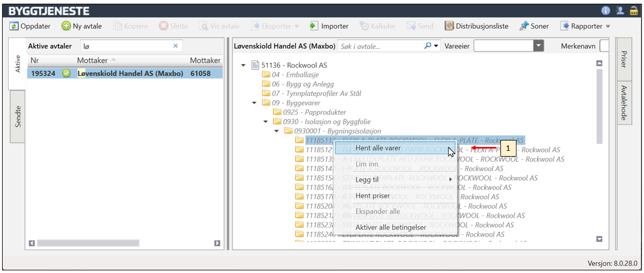Click the user profile icon in title bar
This screenshot has height=273, width=644.
coord(620,11)
